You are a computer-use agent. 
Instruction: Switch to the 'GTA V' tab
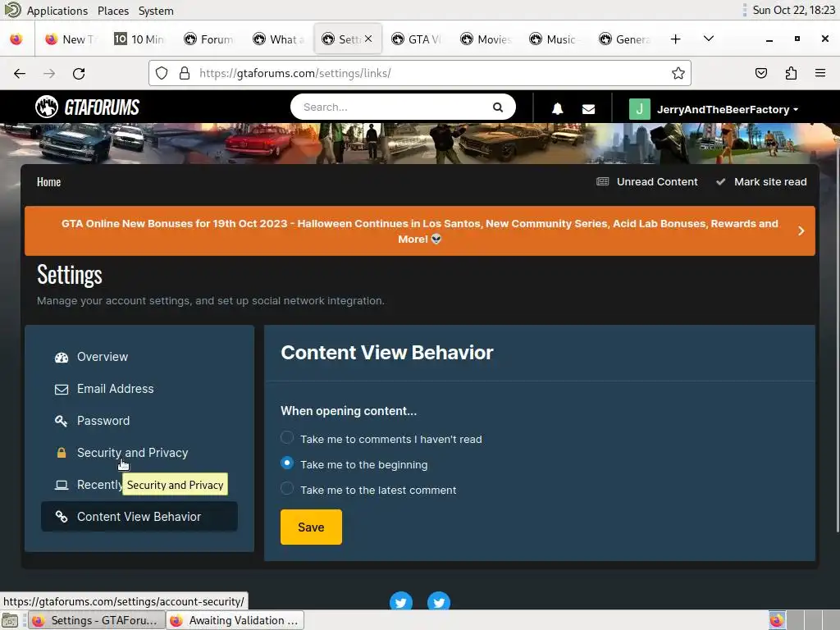[417, 39]
